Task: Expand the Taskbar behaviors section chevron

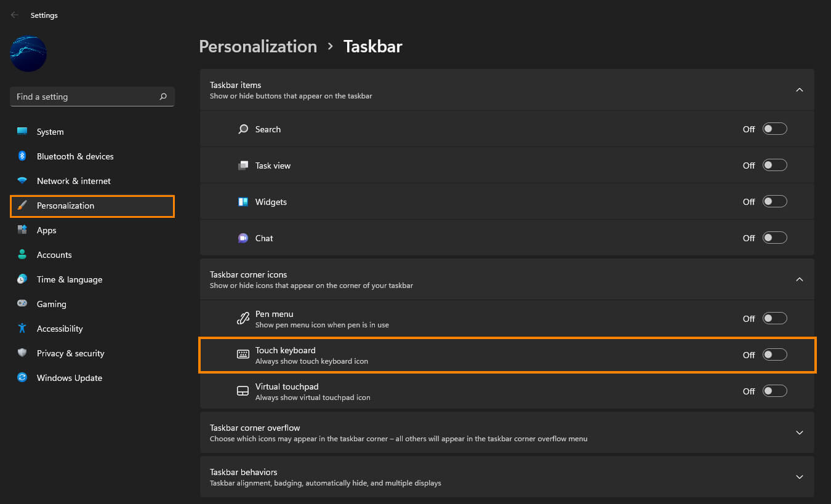Action: point(800,477)
